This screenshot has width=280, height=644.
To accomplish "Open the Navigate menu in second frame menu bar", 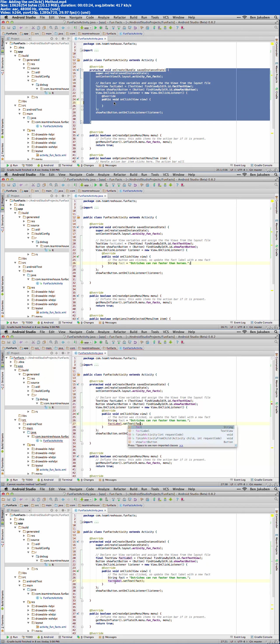I will tap(76, 174).
